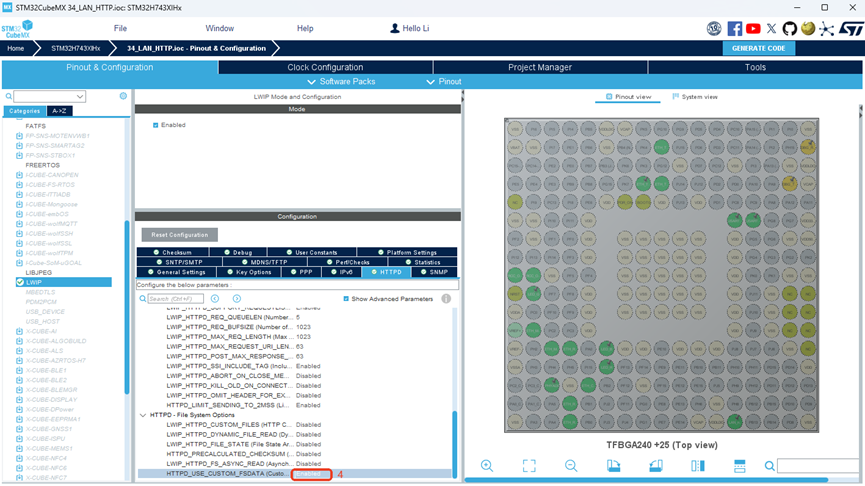Toggle Show Advanced Parameters checkbox
The image size is (865, 486).
click(x=346, y=298)
